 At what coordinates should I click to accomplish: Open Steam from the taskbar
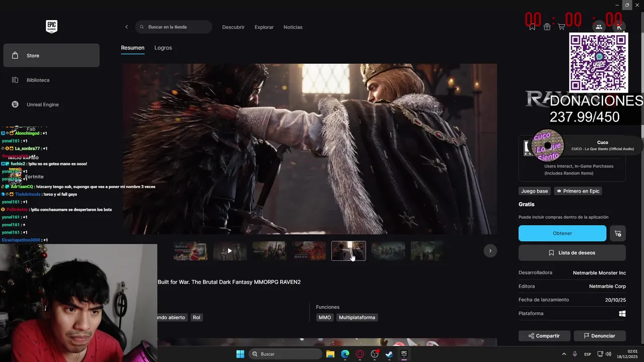click(x=389, y=354)
